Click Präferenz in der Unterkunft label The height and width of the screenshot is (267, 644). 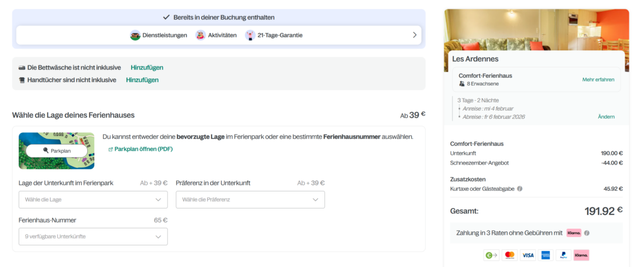(x=213, y=183)
